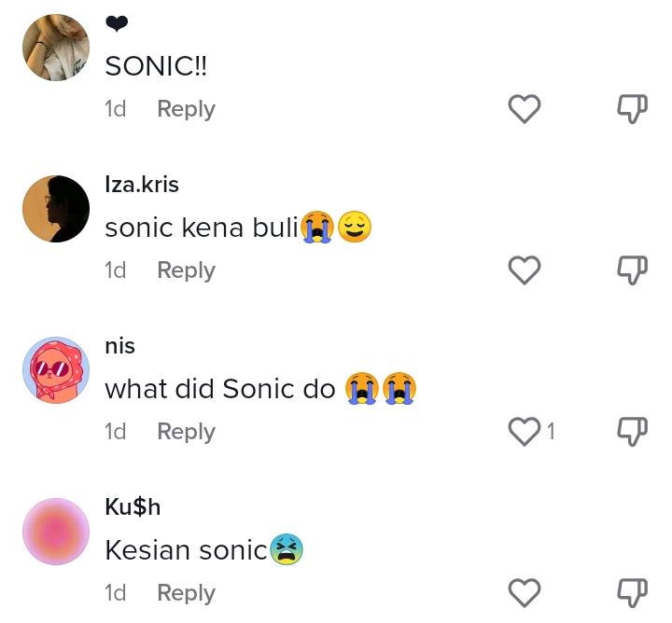Like Iza.kris's "sonic kena buli" comment

[x=525, y=270]
